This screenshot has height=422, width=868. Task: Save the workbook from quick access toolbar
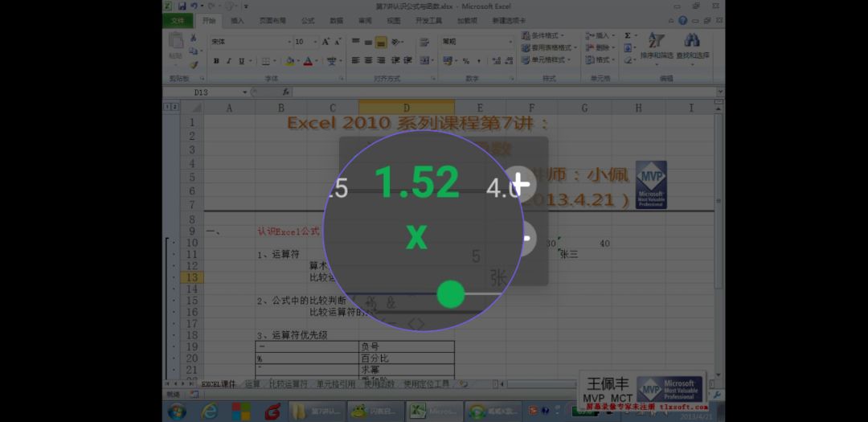[x=182, y=6]
